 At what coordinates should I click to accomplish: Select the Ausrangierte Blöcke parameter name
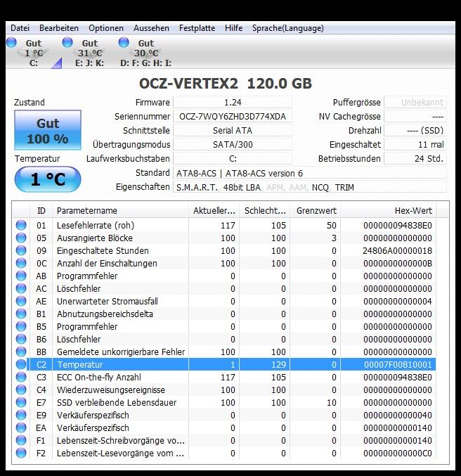click(95, 238)
